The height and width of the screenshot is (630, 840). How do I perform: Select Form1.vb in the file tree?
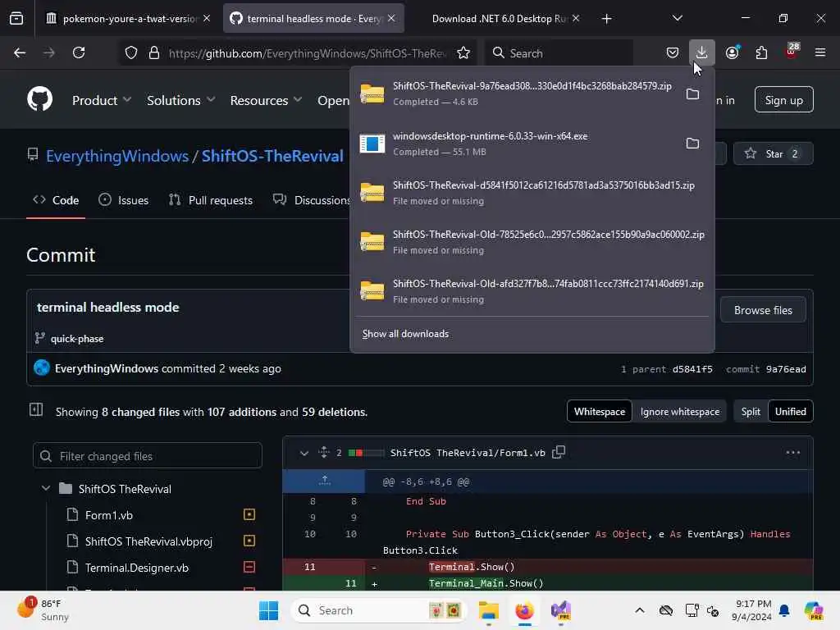click(109, 515)
